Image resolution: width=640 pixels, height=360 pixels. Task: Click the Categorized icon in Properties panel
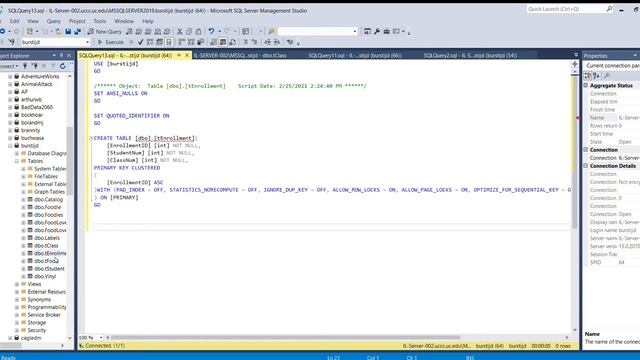[x=588, y=76]
